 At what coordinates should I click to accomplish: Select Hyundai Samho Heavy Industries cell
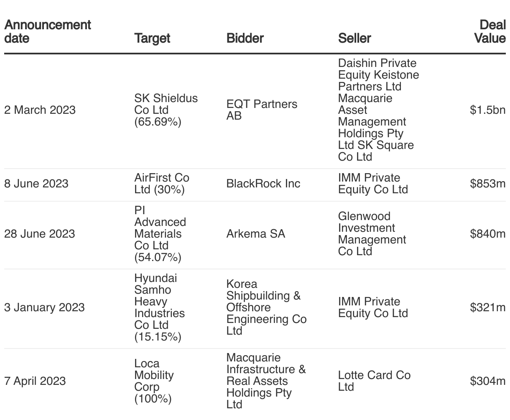pyautogui.click(x=159, y=307)
